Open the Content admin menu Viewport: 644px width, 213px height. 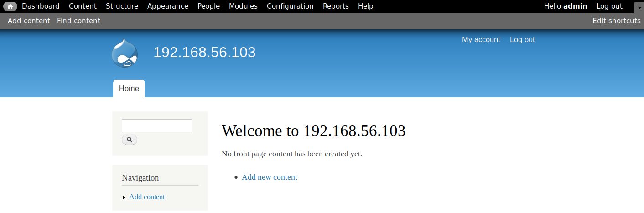(83, 6)
